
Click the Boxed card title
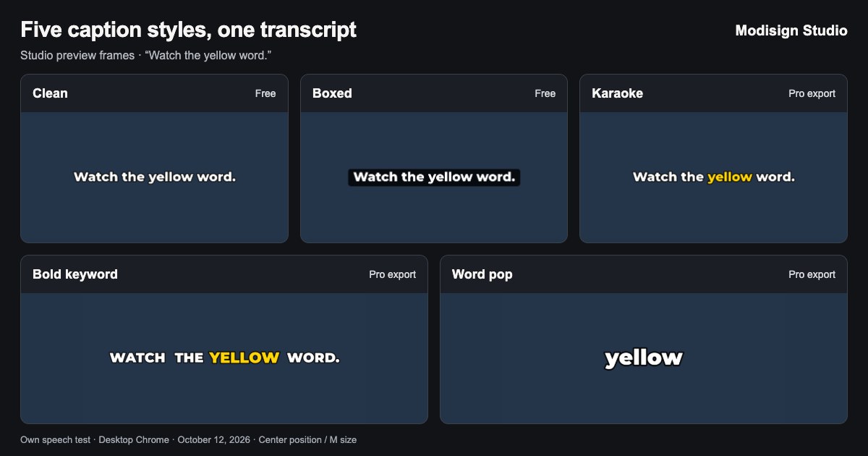(x=332, y=93)
